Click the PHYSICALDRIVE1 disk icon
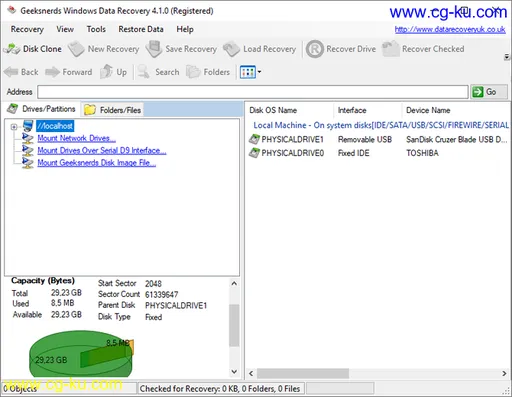This screenshot has height=397, width=512. pyautogui.click(x=254, y=139)
